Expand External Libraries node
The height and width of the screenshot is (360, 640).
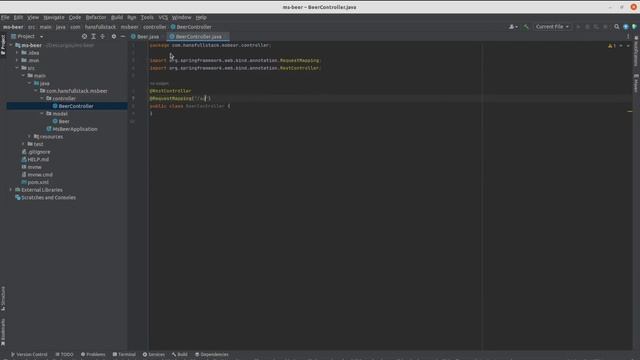[x=11, y=190]
